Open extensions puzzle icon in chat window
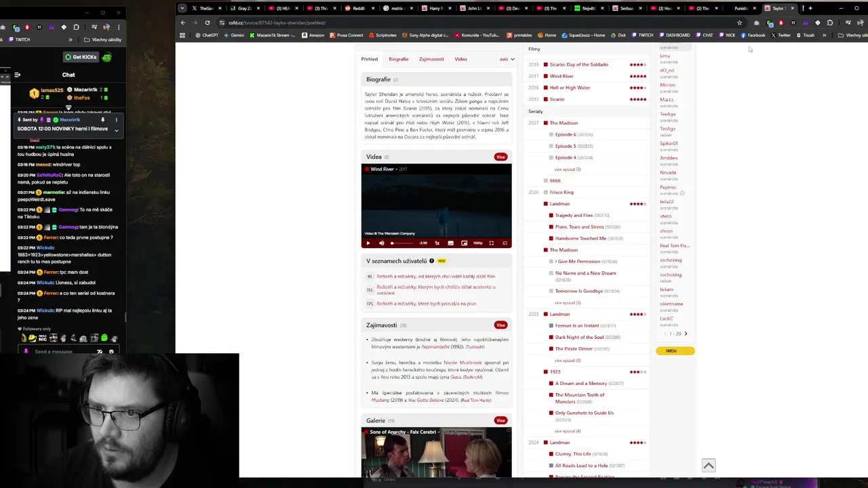The width and height of the screenshot is (868, 488). [x=76, y=27]
